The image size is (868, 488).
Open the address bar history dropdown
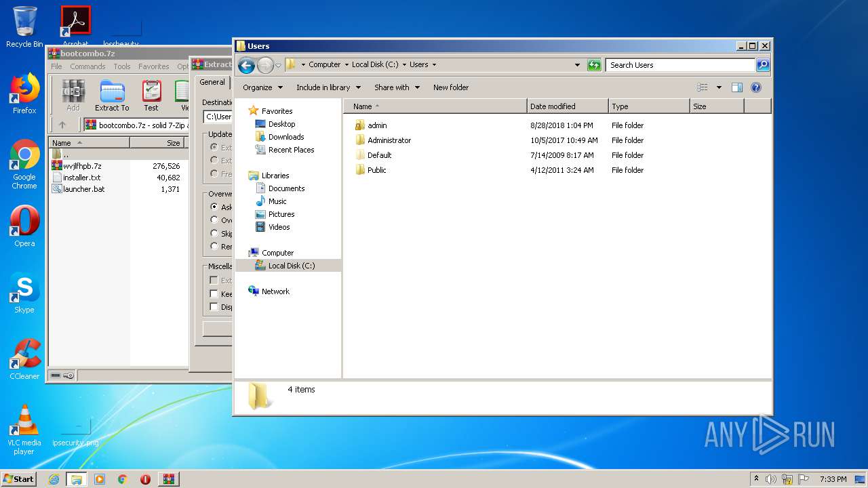click(x=577, y=65)
